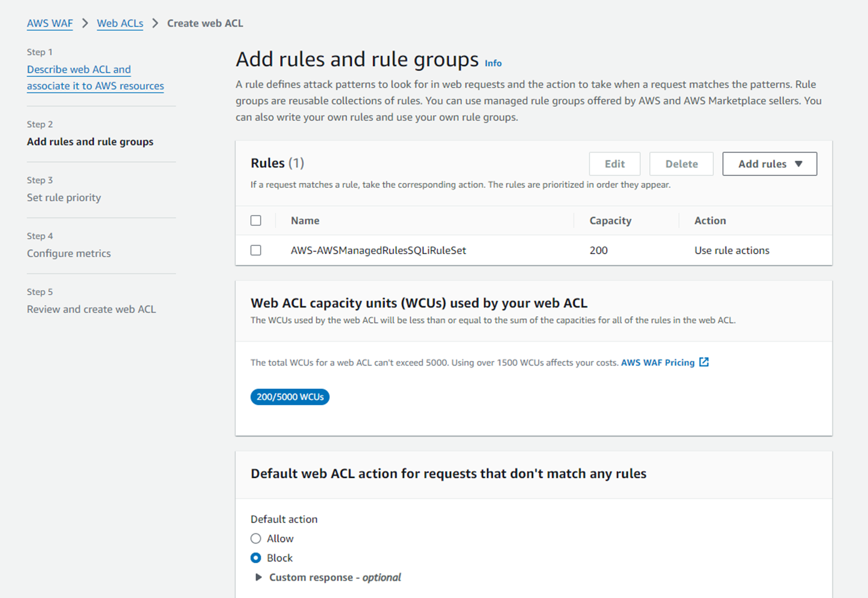Click the AWS-AWSManagedRulesSQLiRuleSet rule name
The height and width of the screenshot is (598, 868).
tap(378, 250)
